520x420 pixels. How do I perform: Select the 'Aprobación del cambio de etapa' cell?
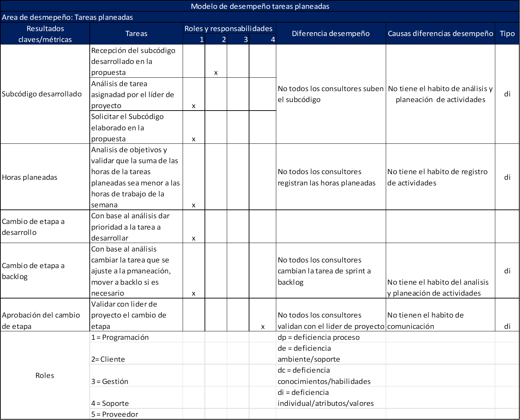[45, 315]
